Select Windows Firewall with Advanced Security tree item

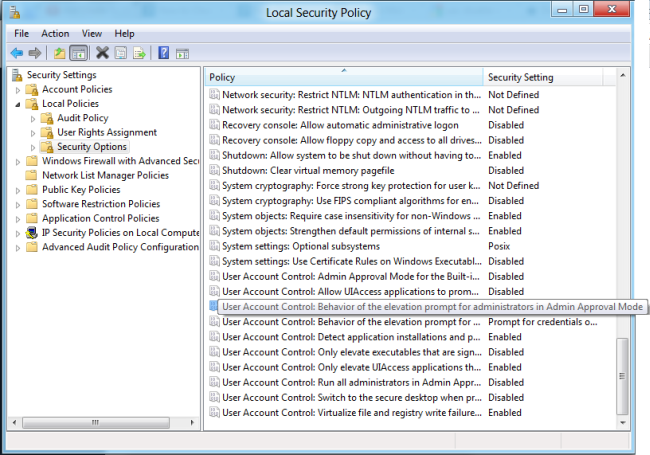point(120,161)
